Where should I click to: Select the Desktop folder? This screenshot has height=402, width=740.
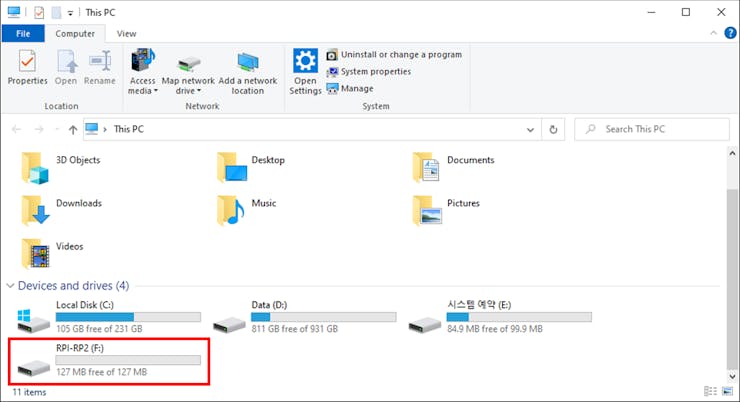coord(251,168)
